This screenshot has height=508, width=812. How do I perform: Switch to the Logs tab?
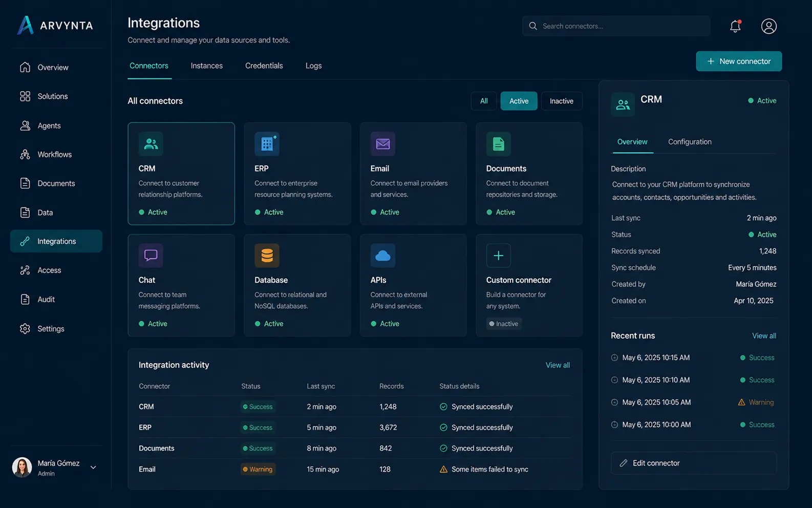point(313,66)
